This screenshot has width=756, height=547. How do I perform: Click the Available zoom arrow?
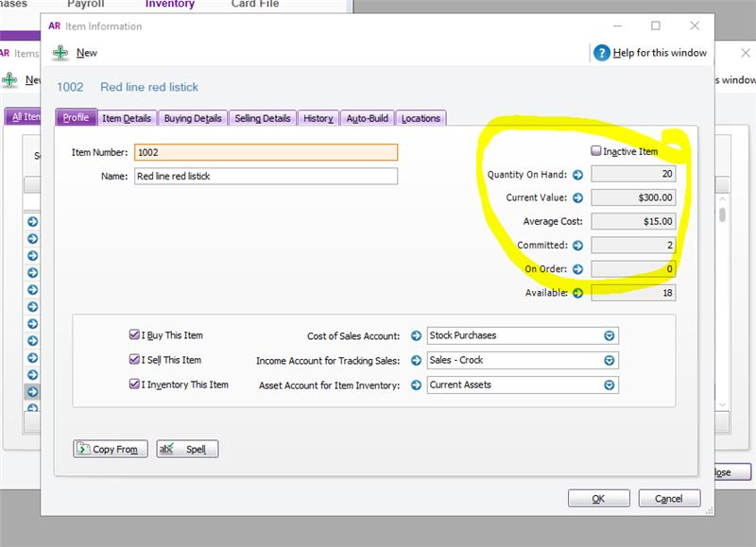click(x=577, y=293)
